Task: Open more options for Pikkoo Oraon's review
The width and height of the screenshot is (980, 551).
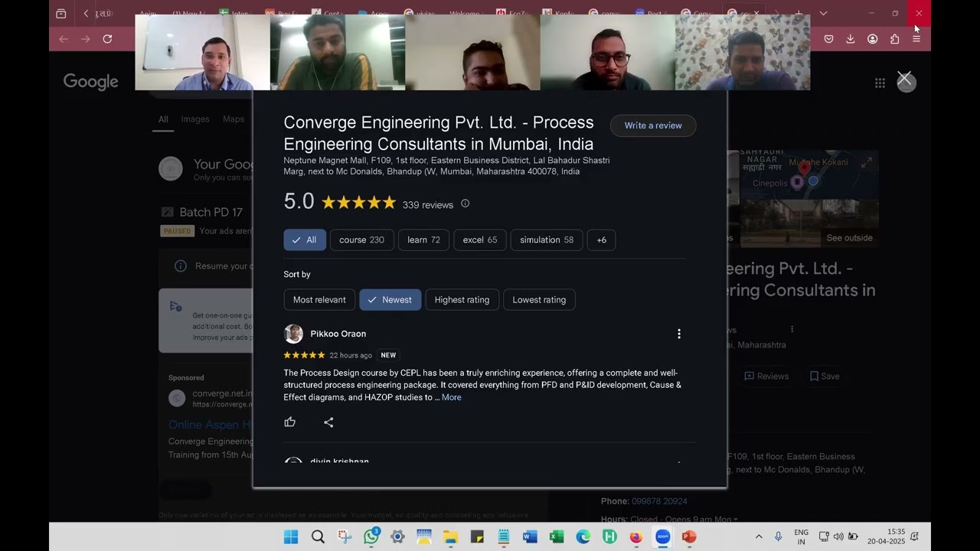Action: click(x=678, y=334)
